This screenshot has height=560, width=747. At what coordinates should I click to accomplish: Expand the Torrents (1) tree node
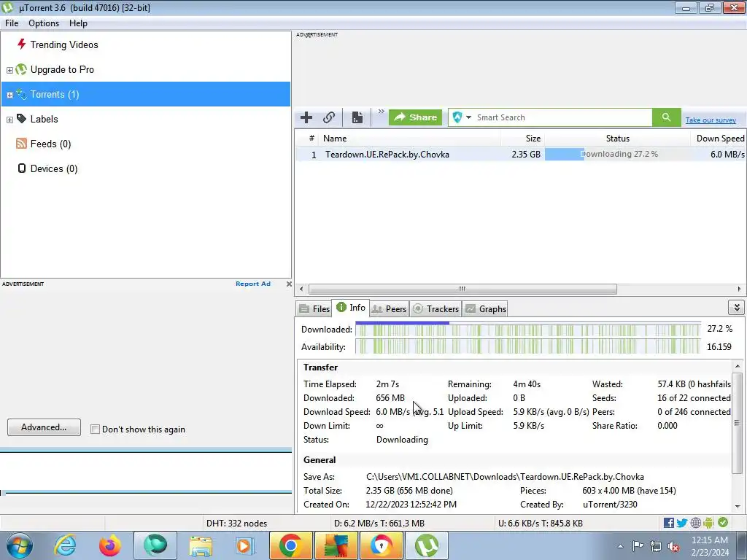coord(9,95)
